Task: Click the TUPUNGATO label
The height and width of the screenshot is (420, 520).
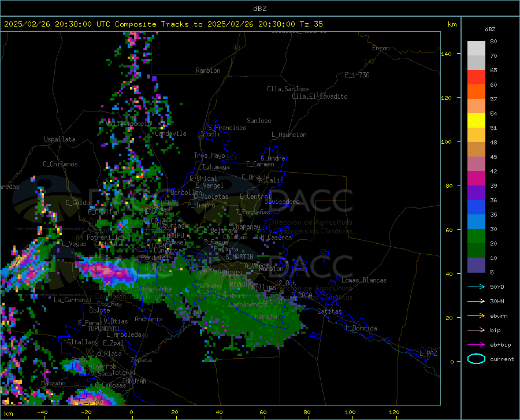Action: click(x=103, y=329)
